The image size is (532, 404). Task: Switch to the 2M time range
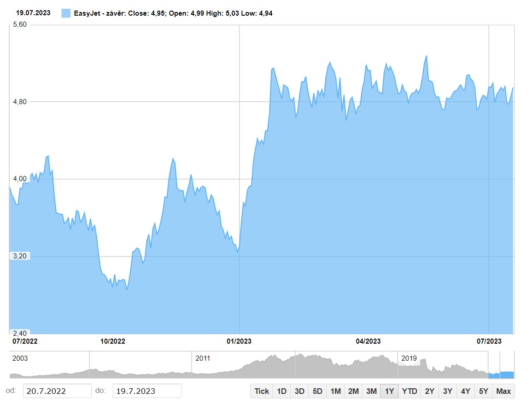pos(353,391)
